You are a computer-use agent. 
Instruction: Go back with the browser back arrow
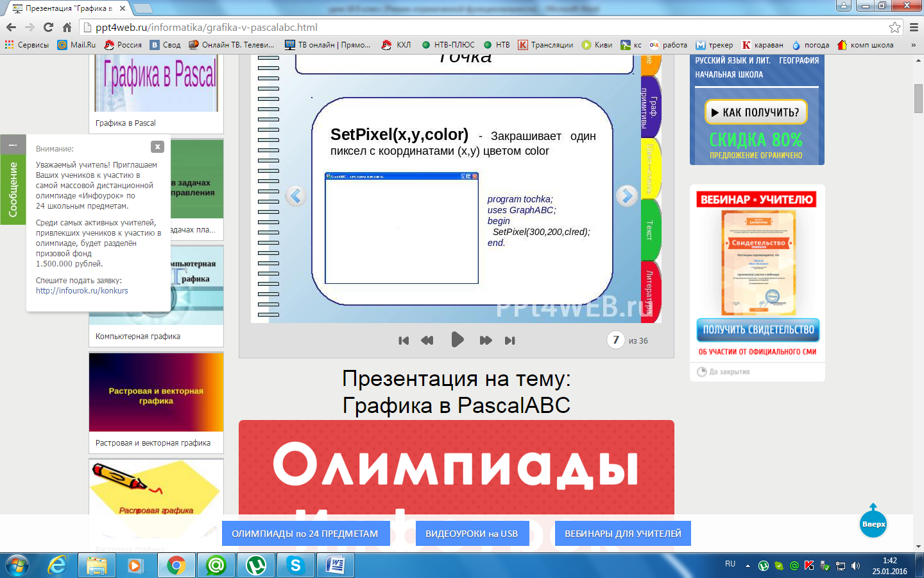point(11,27)
